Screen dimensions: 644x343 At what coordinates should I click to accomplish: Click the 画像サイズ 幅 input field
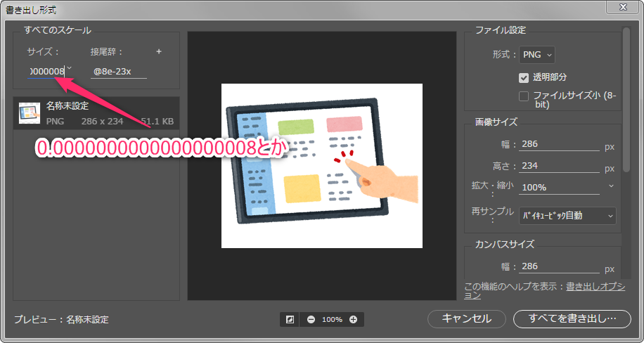558,143
